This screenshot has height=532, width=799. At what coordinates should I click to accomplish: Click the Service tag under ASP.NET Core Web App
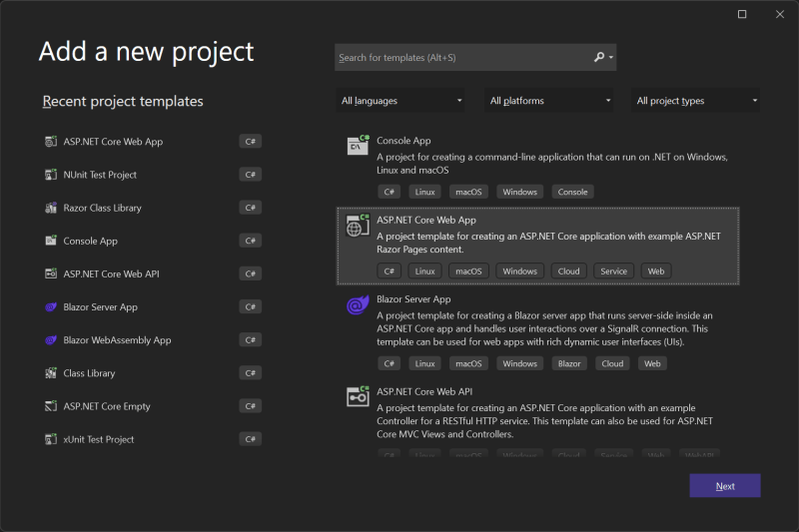click(x=613, y=271)
